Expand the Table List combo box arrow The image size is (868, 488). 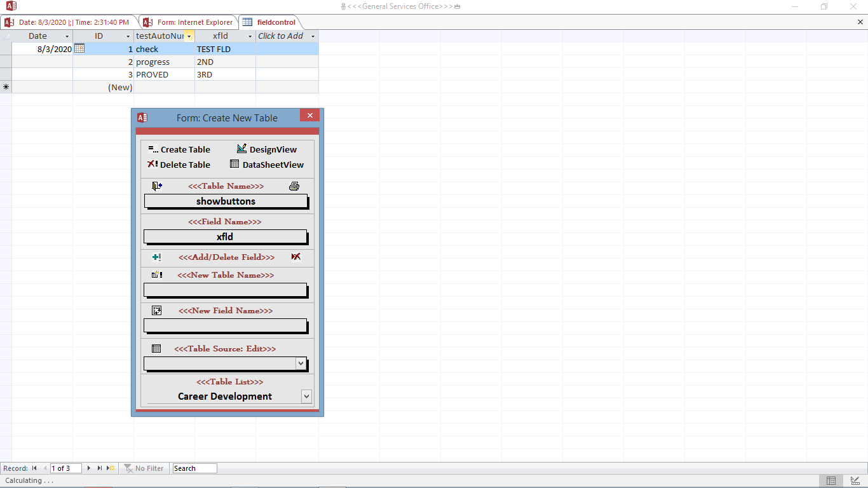click(306, 396)
